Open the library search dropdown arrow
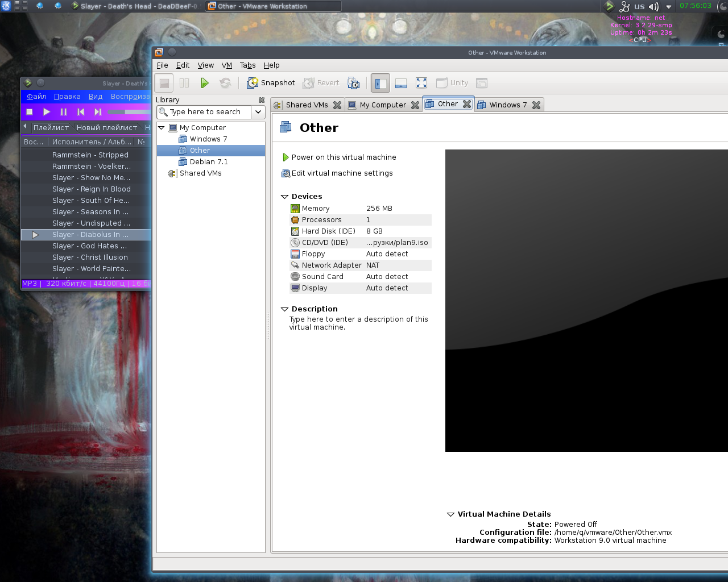This screenshot has height=582, width=728. (258, 112)
